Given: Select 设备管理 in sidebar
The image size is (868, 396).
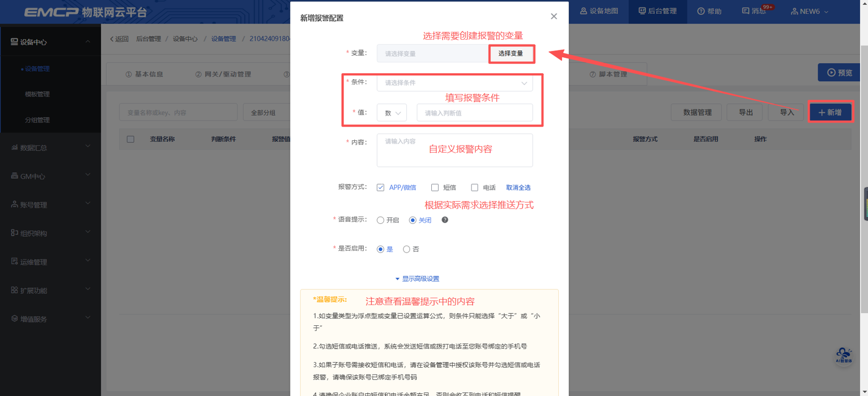Looking at the screenshot, I should click(37, 68).
